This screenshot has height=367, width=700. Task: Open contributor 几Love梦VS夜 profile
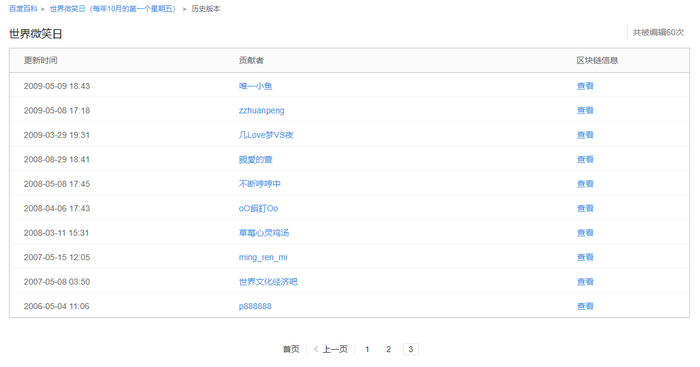tap(266, 135)
